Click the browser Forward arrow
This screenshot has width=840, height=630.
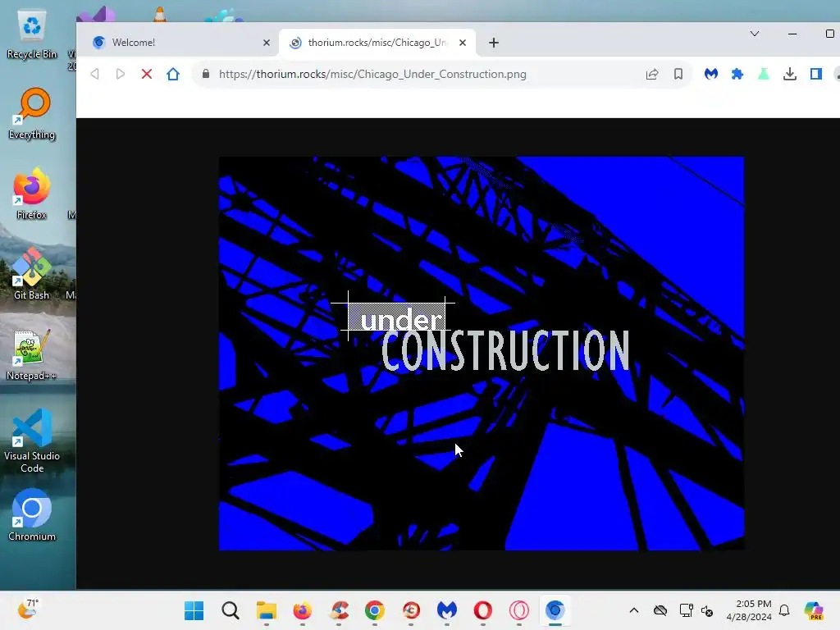(121, 74)
